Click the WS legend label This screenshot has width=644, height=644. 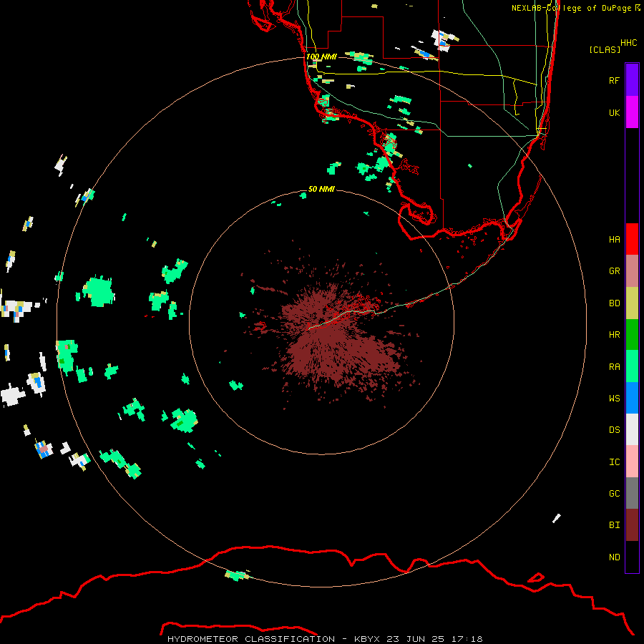click(x=614, y=399)
